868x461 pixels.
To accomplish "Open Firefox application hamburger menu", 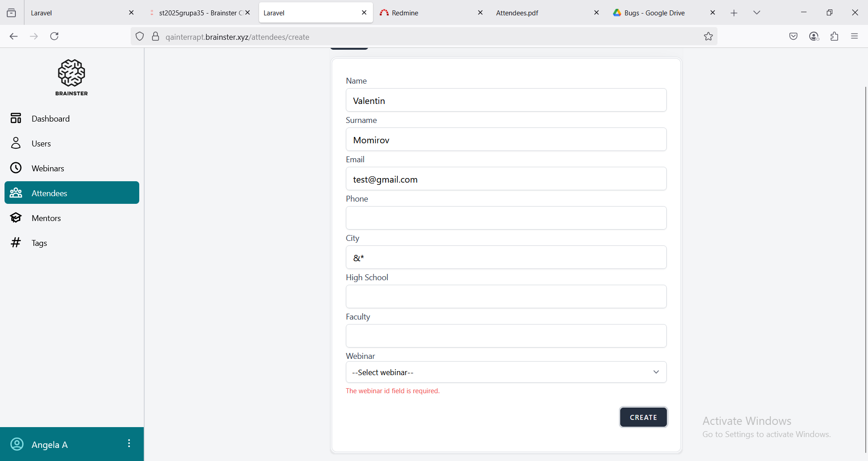I will coord(854,37).
